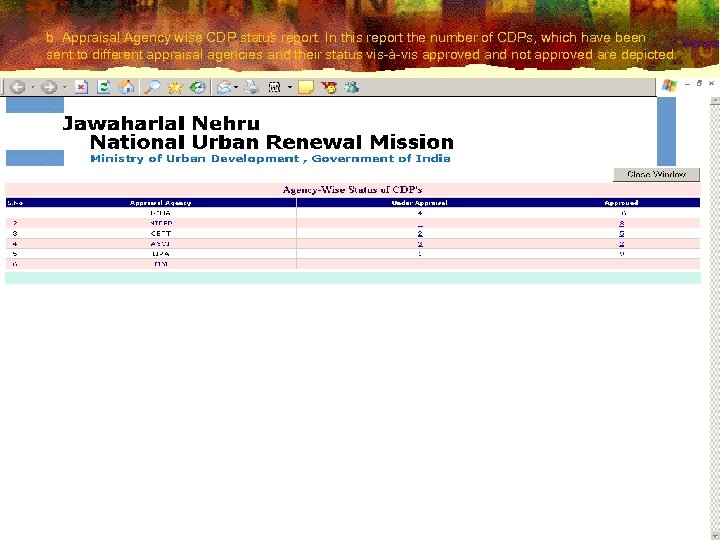
Task: Click 'Ministry of Urban Development' subtitle text
Action: tap(195, 158)
